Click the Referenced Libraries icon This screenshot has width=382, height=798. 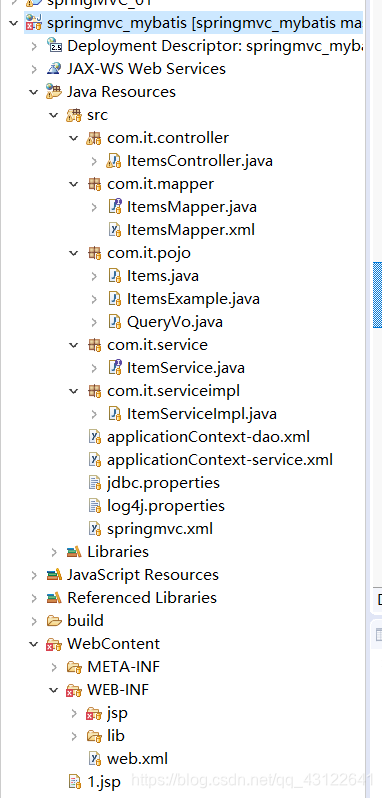[54, 597]
